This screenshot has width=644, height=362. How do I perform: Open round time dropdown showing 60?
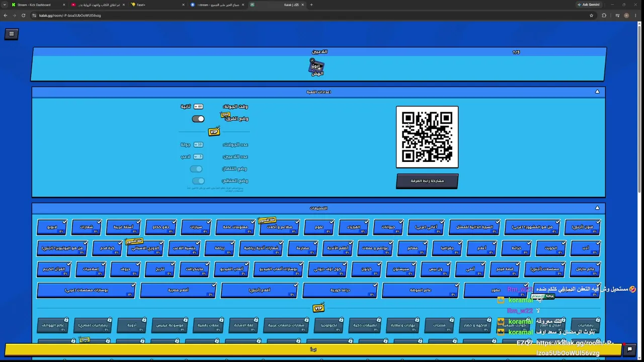point(198,107)
